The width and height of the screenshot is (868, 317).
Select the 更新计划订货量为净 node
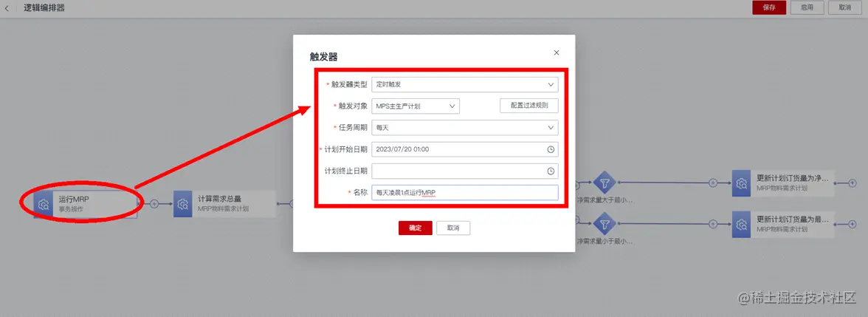click(782, 183)
